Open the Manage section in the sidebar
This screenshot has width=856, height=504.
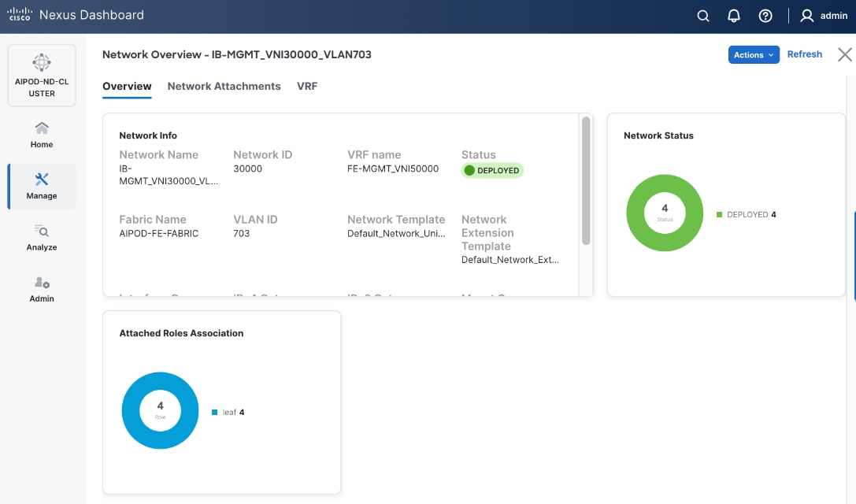point(42,186)
